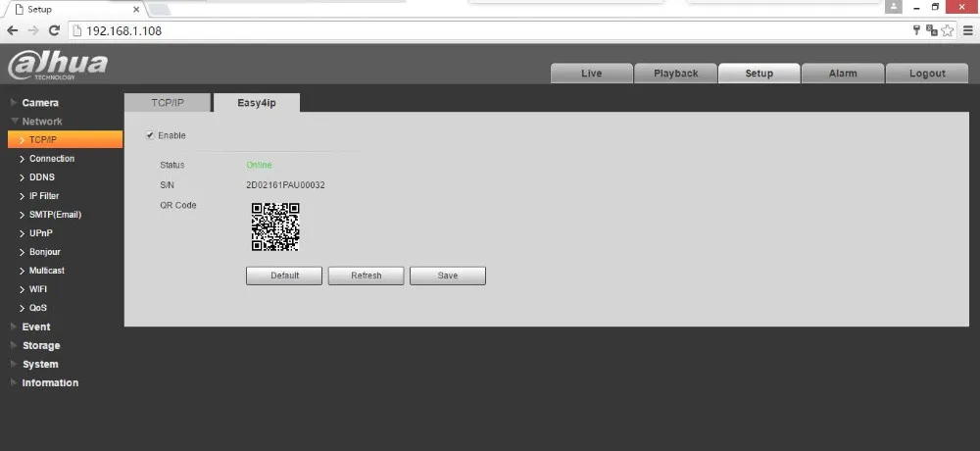Viewport: 980px width, 451px height.
Task: Open the Chrome hamburger menu
Action: click(x=968, y=30)
